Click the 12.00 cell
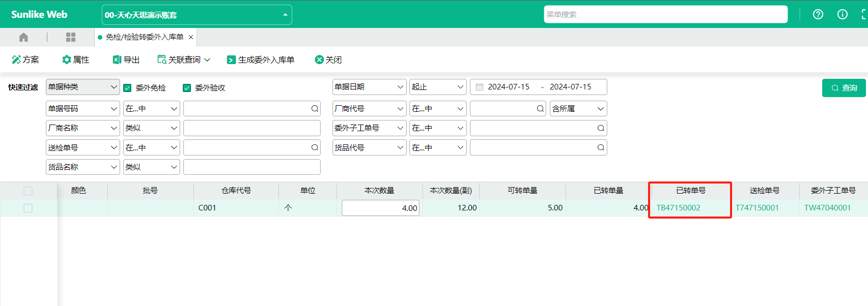868x306 pixels. 451,208
